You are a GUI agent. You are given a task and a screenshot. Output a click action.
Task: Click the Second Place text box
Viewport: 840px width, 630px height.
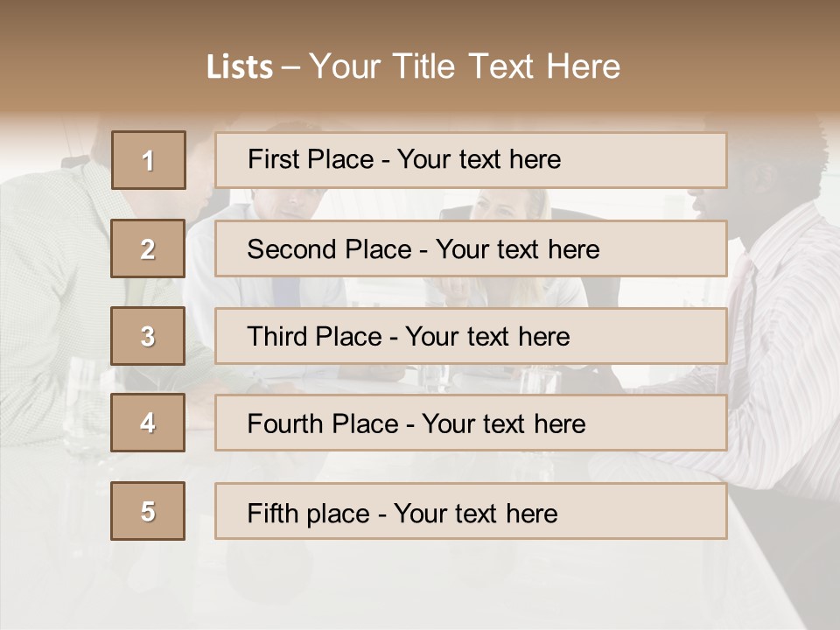point(471,248)
